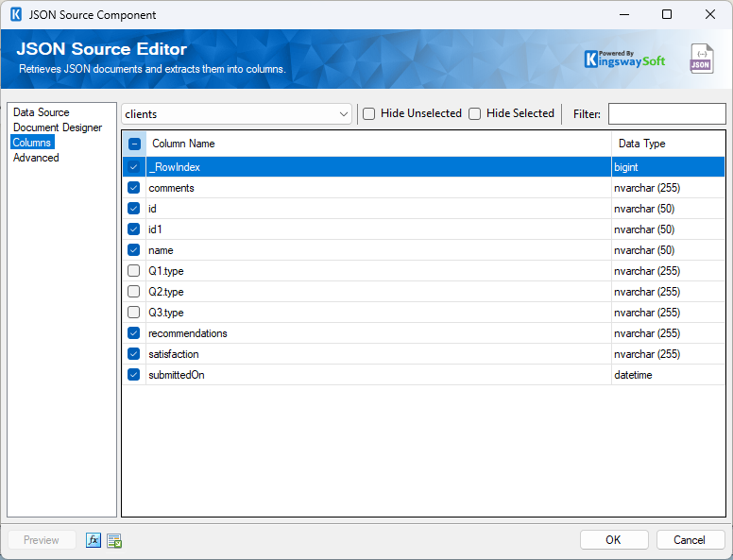This screenshot has width=733, height=560.
Task: Select the recommendations column name
Action: coord(188,332)
